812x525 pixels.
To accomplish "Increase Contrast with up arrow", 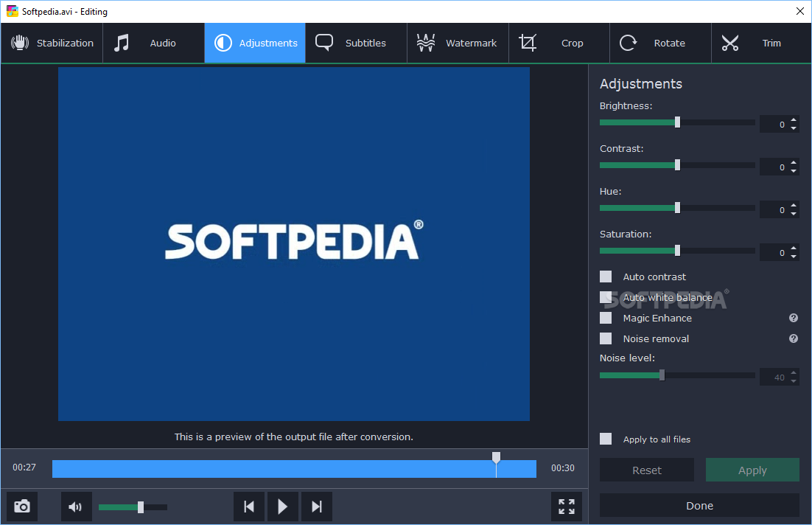I will (794, 163).
